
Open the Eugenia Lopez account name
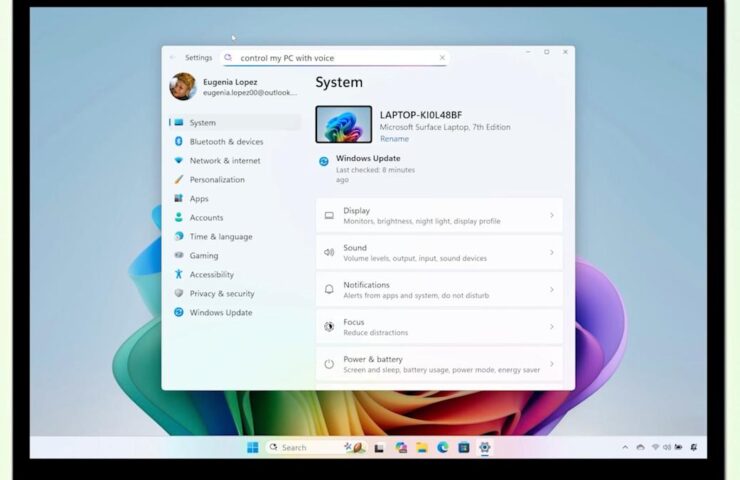(230, 82)
